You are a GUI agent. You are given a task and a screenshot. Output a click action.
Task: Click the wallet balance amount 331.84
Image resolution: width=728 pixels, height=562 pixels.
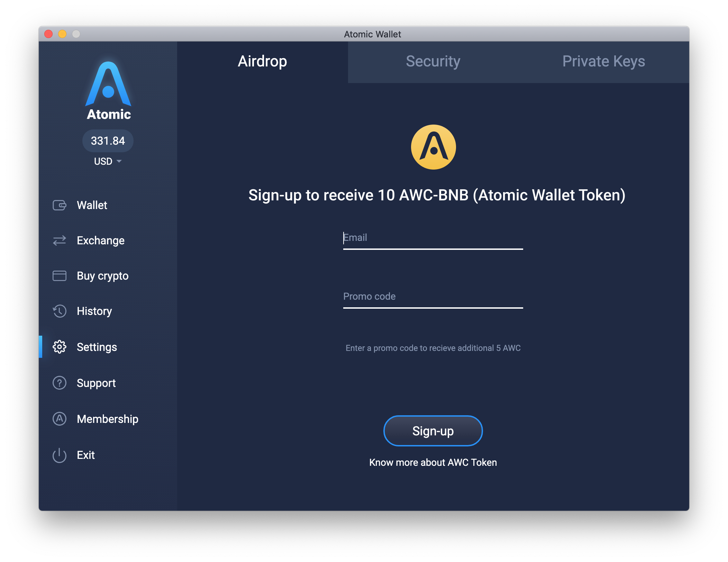109,140
